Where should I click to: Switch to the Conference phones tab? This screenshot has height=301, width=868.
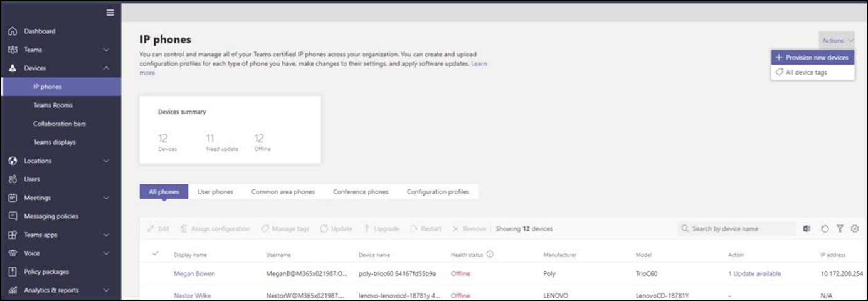tap(361, 192)
